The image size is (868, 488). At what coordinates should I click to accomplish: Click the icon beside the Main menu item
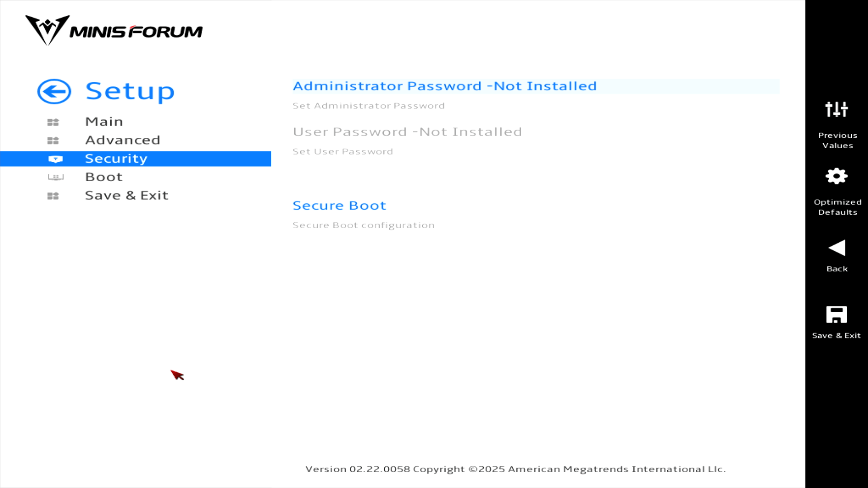[x=53, y=122]
